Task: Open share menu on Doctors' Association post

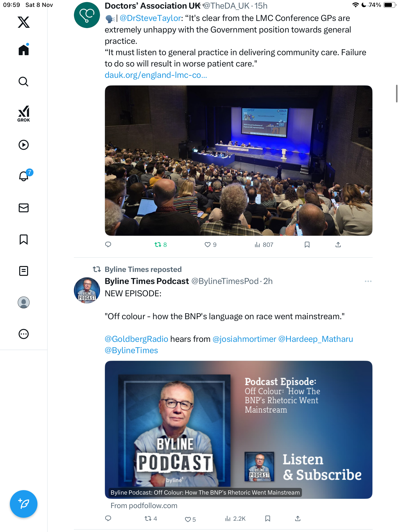Action: click(x=338, y=245)
